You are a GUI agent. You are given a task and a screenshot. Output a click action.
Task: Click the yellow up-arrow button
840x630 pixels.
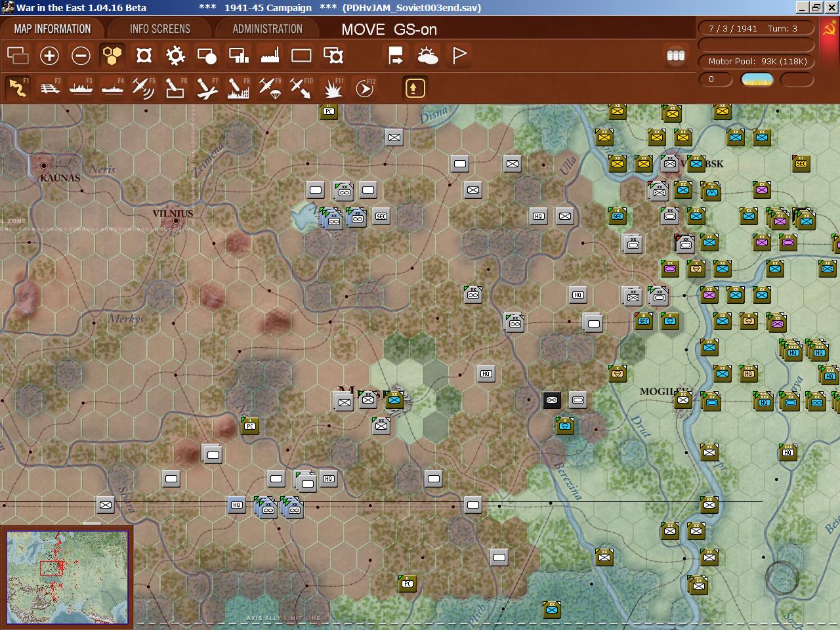(415, 88)
